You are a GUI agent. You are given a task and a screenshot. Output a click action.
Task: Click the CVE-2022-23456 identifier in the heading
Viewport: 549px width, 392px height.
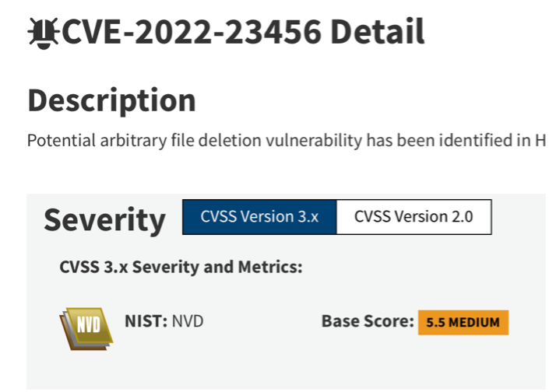point(191,33)
